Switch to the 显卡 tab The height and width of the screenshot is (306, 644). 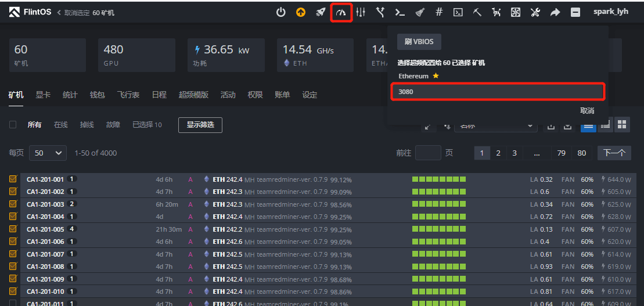pyautogui.click(x=43, y=95)
